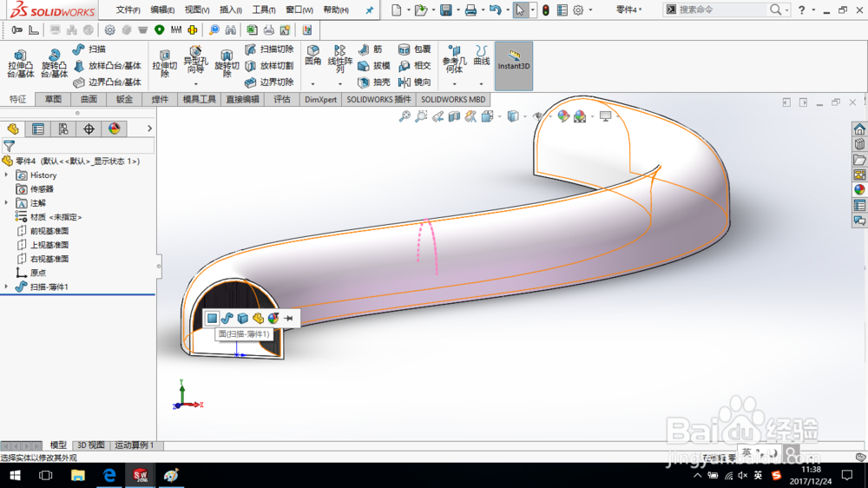Click the Shell (抽壳) tool
Screen dimensions: 868x488
tap(374, 82)
